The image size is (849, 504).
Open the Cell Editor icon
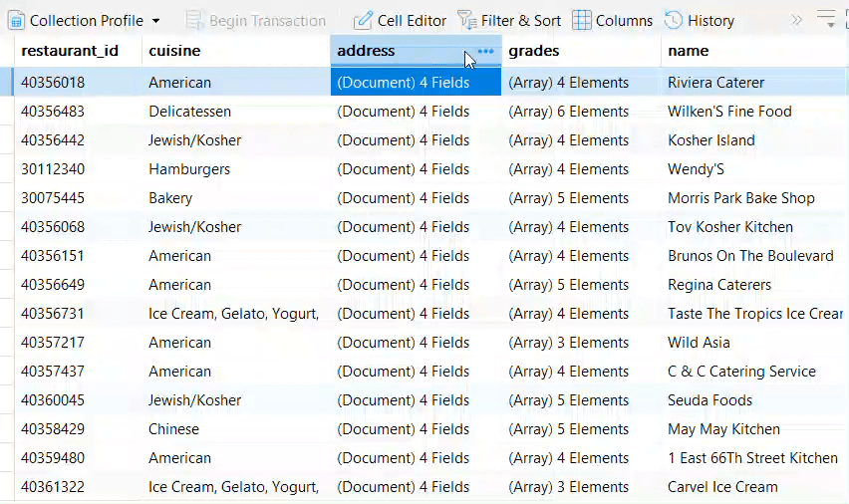(x=363, y=21)
